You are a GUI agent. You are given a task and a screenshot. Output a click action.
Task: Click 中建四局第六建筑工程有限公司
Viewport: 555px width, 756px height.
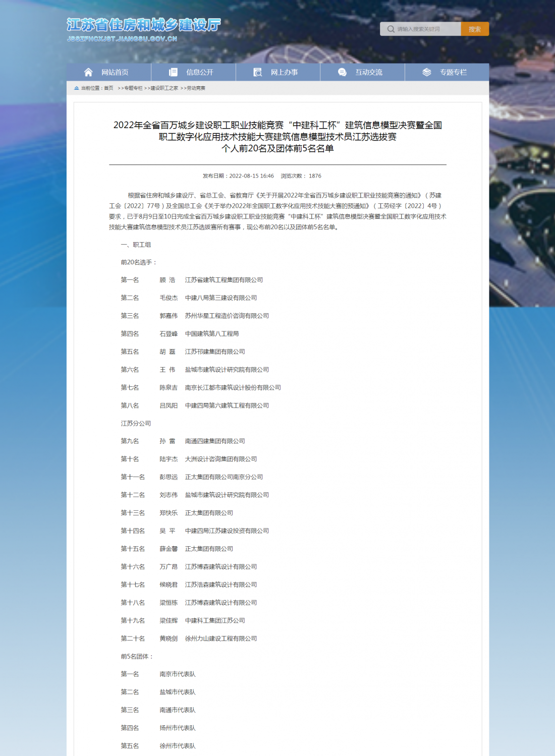[227, 405]
